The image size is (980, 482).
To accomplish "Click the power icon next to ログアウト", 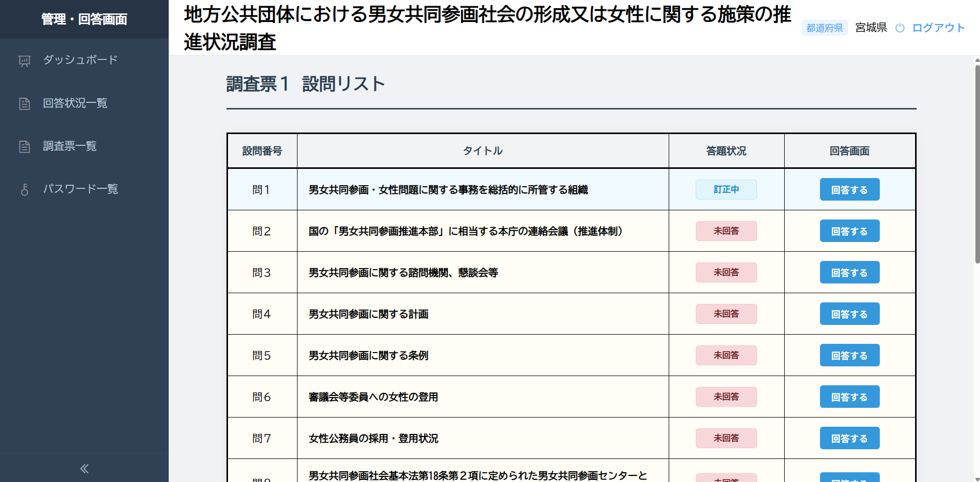I will [900, 28].
